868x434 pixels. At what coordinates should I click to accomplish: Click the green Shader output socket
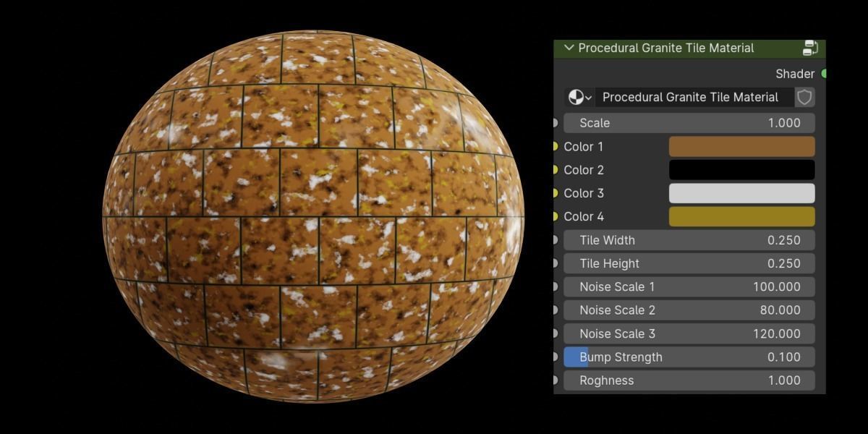[x=824, y=74]
